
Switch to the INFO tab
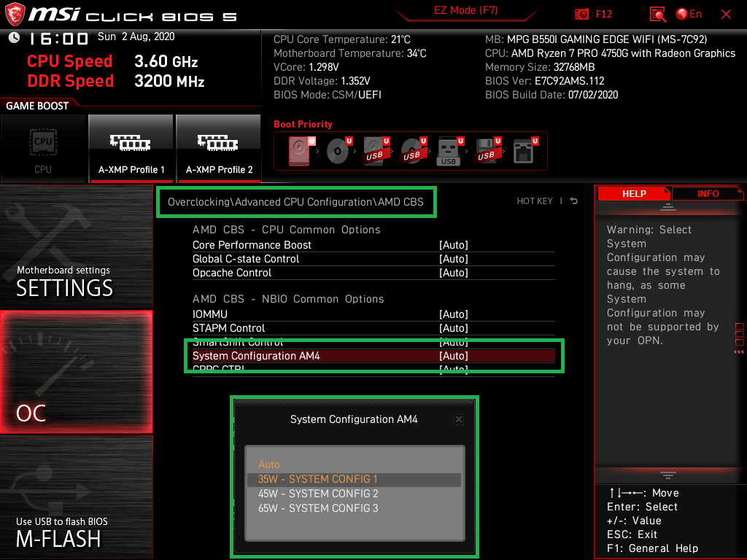pos(708,193)
